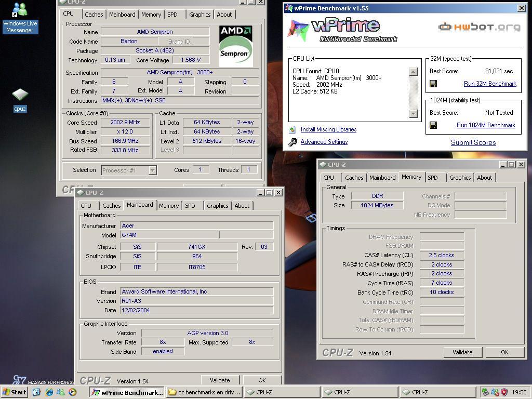This screenshot has height=399, width=532.
Task: Click the Manufacturer Acer field
Action: click(197, 225)
